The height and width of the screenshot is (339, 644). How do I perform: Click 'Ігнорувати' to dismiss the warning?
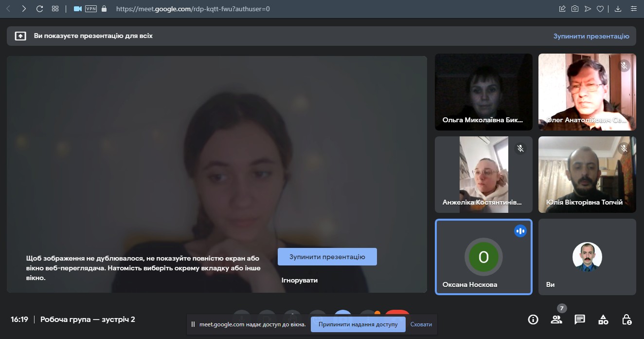[299, 280]
